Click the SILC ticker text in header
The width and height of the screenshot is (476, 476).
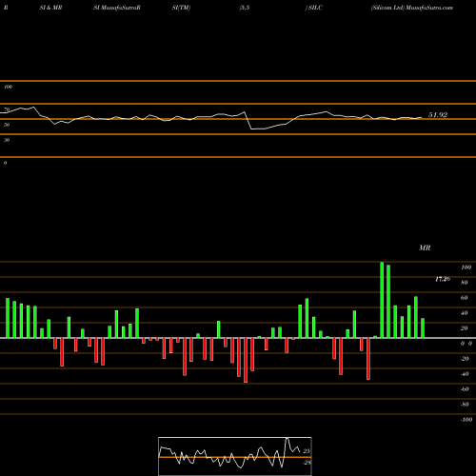click(x=315, y=8)
